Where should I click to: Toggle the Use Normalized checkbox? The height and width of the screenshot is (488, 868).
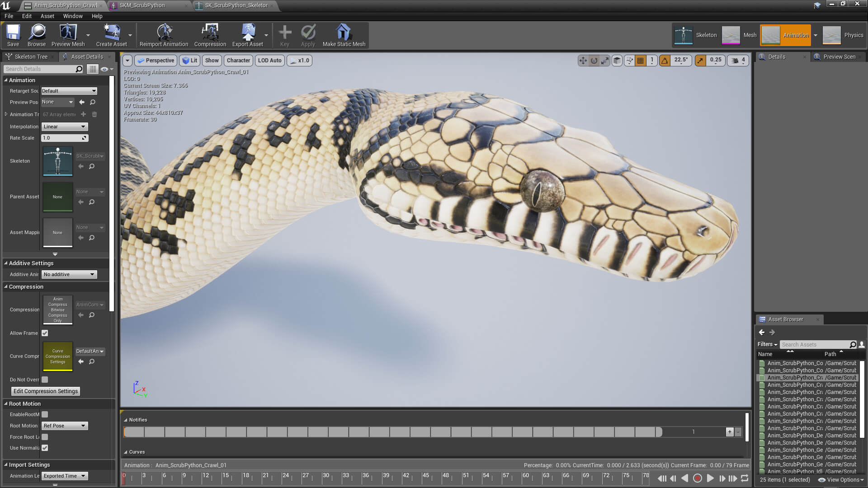[x=45, y=448]
